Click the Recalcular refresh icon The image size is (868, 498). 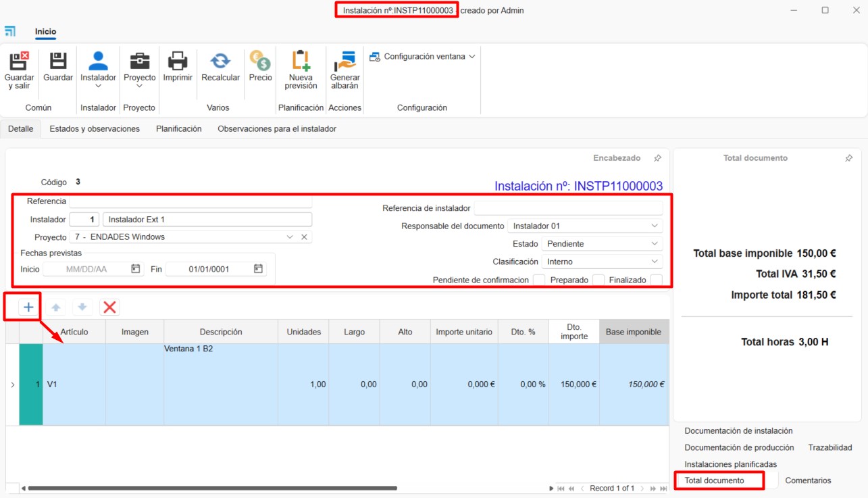[x=220, y=61]
